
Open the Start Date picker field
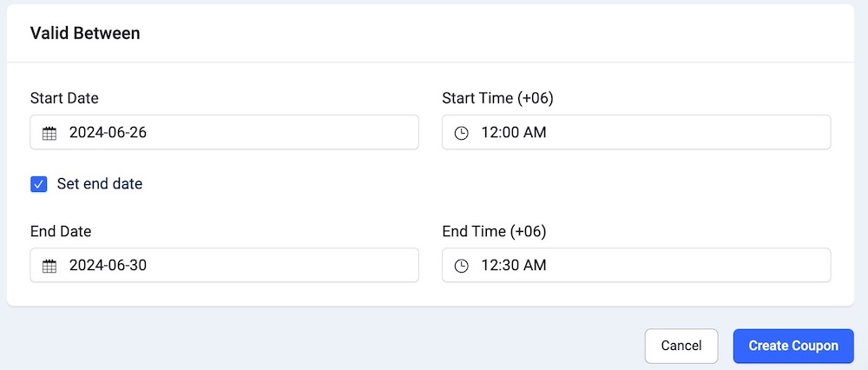click(x=224, y=133)
